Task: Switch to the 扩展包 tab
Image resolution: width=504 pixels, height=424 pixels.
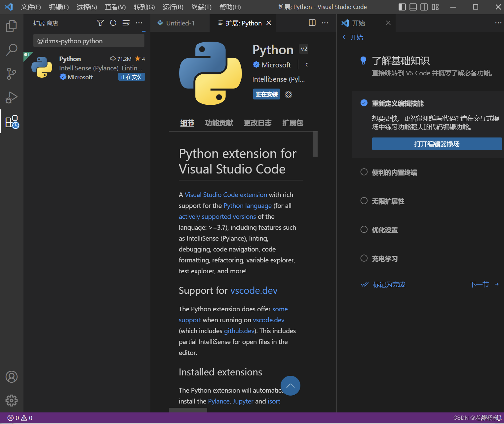Action: click(x=292, y=123)
